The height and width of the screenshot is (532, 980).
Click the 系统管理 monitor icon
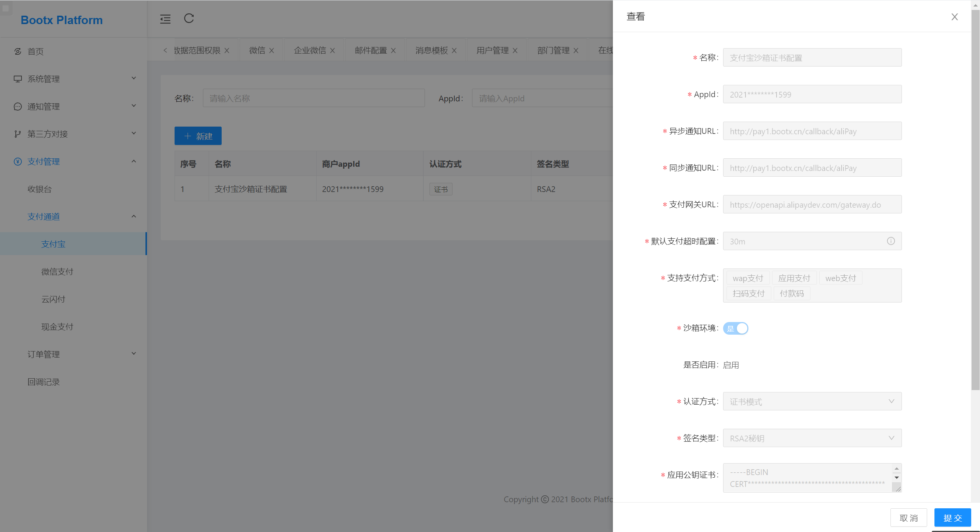18,78
